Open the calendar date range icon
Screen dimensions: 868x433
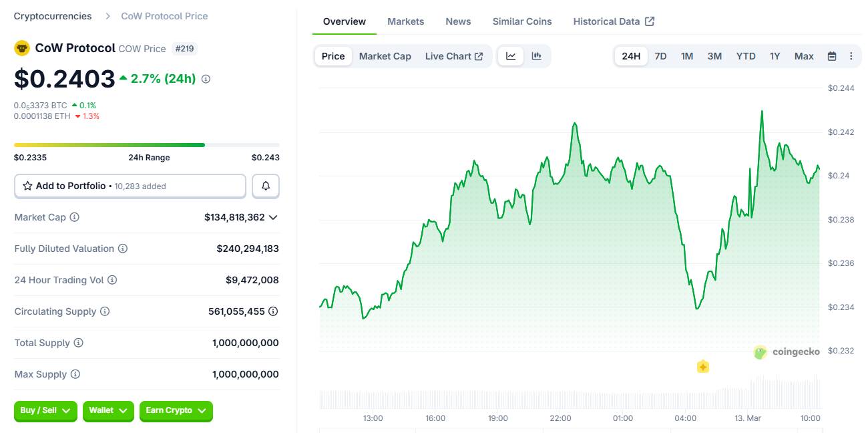click(x=832, y=56)
